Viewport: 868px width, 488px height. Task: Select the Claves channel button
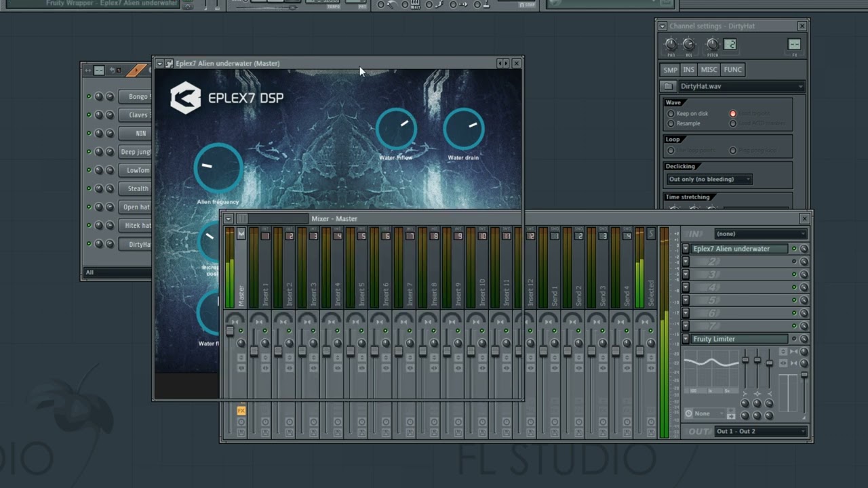point(136,115)
